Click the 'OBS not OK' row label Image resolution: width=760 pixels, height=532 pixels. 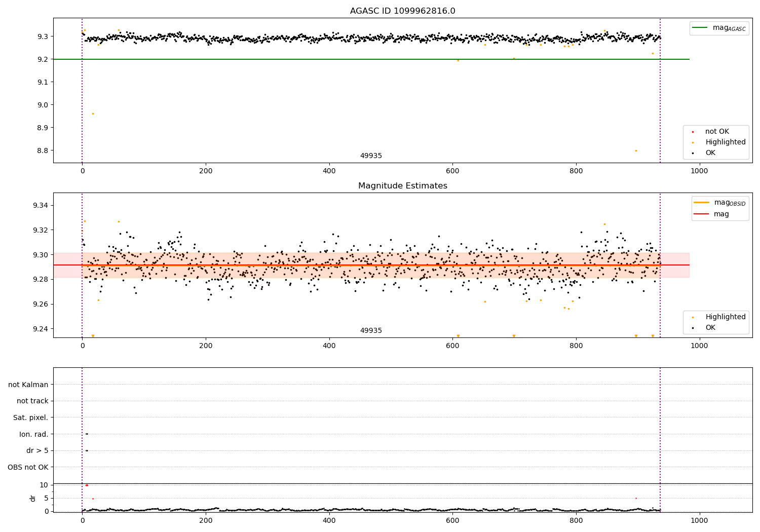pos(28,467)
